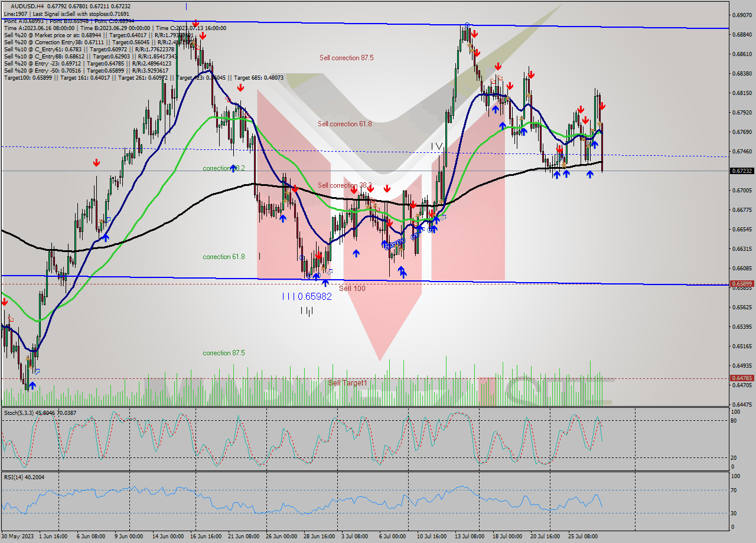Click 0.66085 on the price axis
The image size is (756, 543).
click(742, 268)
